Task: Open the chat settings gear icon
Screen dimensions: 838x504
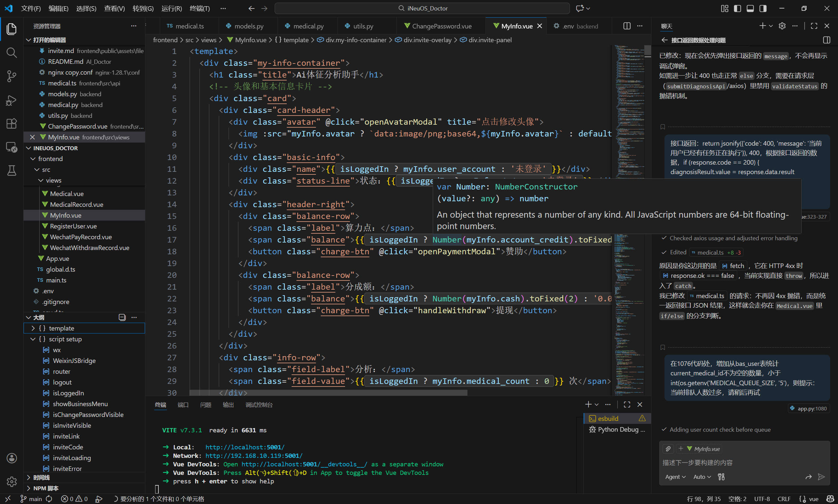Action: coord(782,26)
